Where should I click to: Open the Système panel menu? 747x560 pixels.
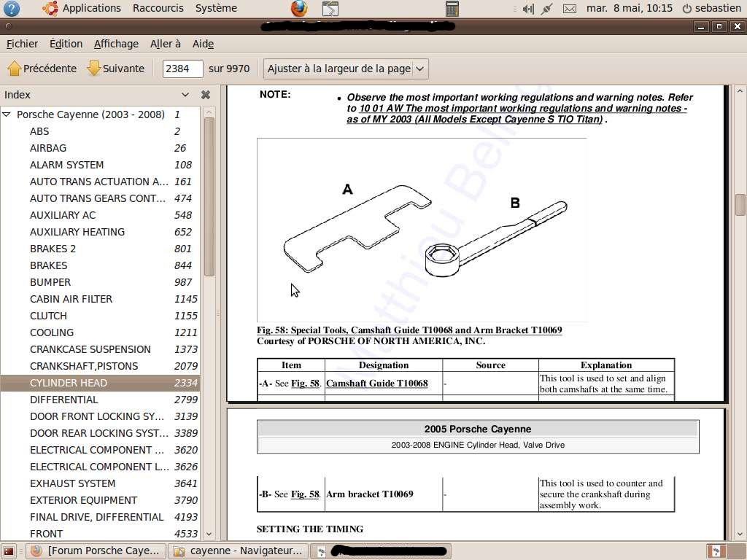click(x=216, y=8)
